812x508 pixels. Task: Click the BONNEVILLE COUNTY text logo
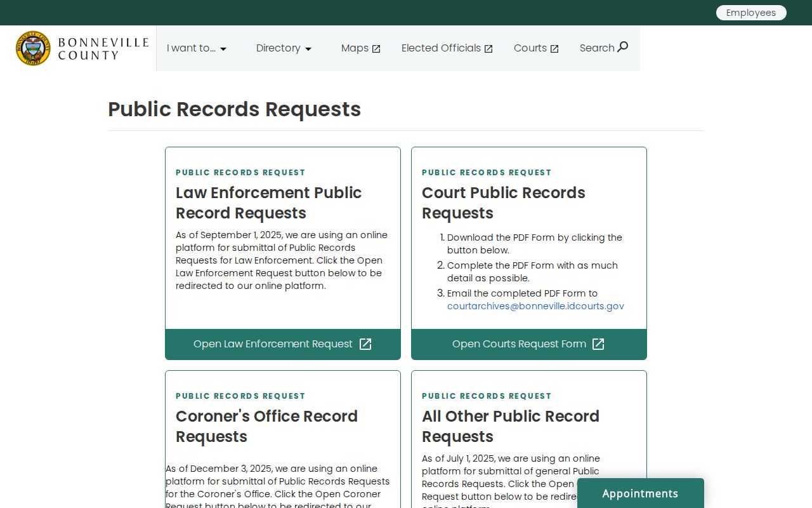pyautogui.click(x=103, y=49)
